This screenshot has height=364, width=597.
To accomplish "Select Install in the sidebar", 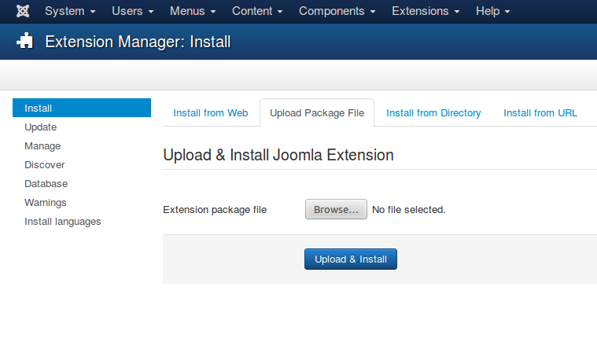I will click(x=82, y=108).
